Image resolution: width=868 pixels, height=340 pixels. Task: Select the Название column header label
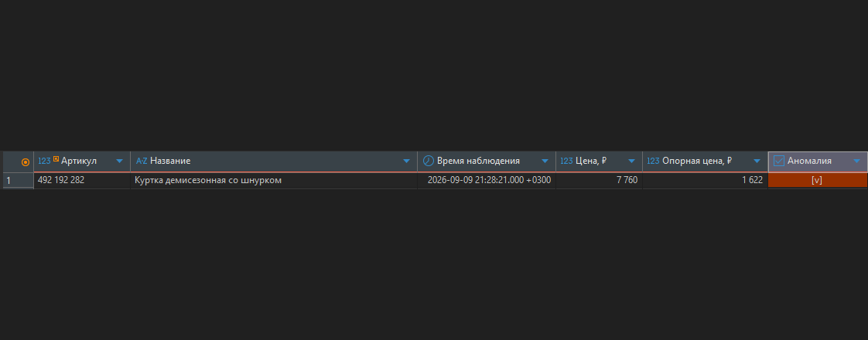[170, 161]
